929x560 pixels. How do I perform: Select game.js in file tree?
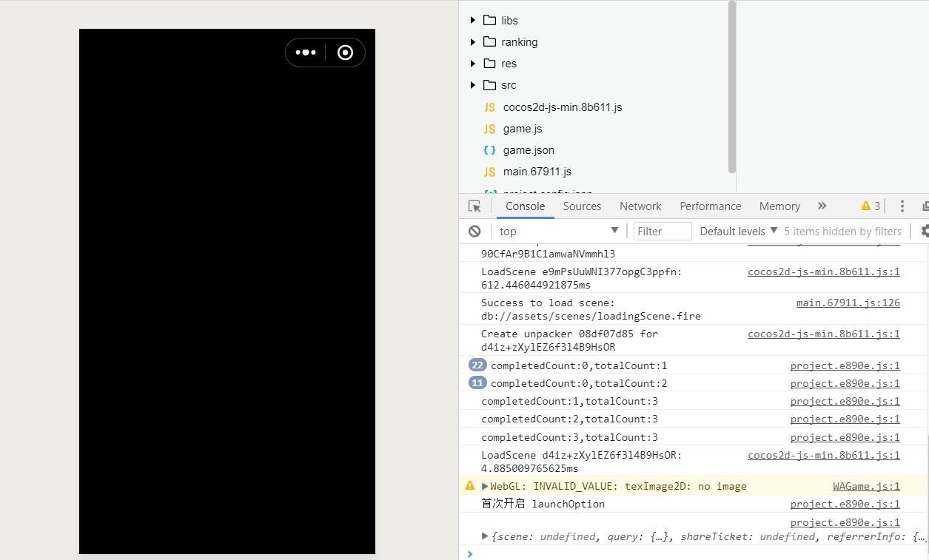coord(523,129)
